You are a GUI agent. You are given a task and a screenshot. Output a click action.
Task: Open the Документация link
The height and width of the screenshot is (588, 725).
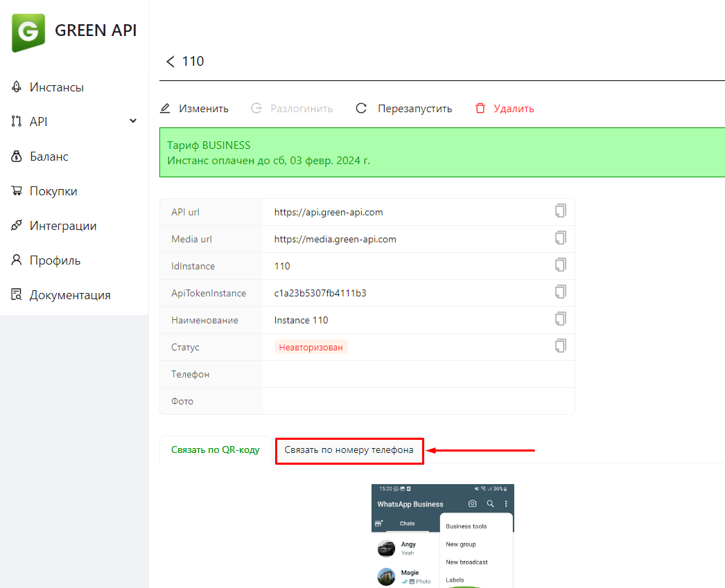[69, 295]
